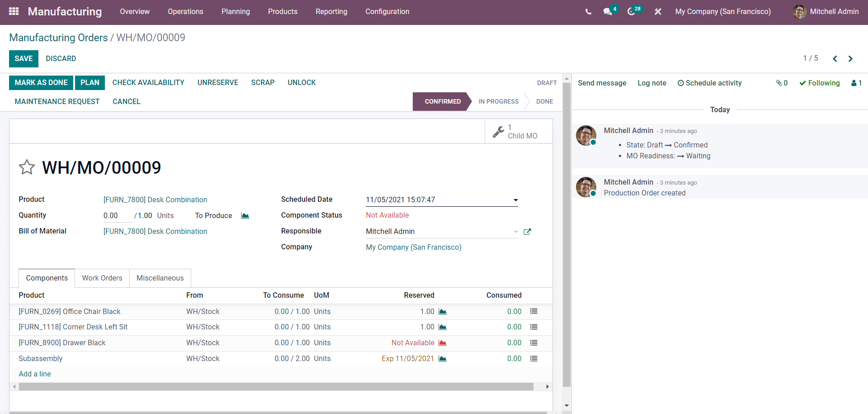Image resolution: width=868 pixels, height=414 pixels.
Task: Open the apps grid menu icon
Action: tap(14, 11)
